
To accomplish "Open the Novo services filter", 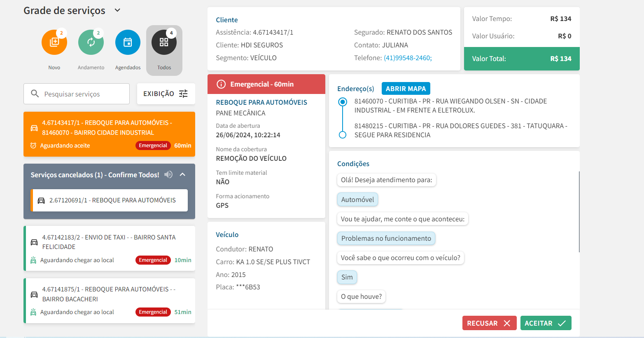I will [x=54, y=42].
